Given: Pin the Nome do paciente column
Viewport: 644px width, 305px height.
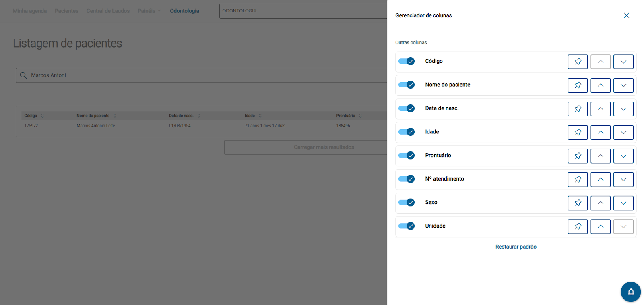Looking at the screenshot, I should (x=578, y=85).
